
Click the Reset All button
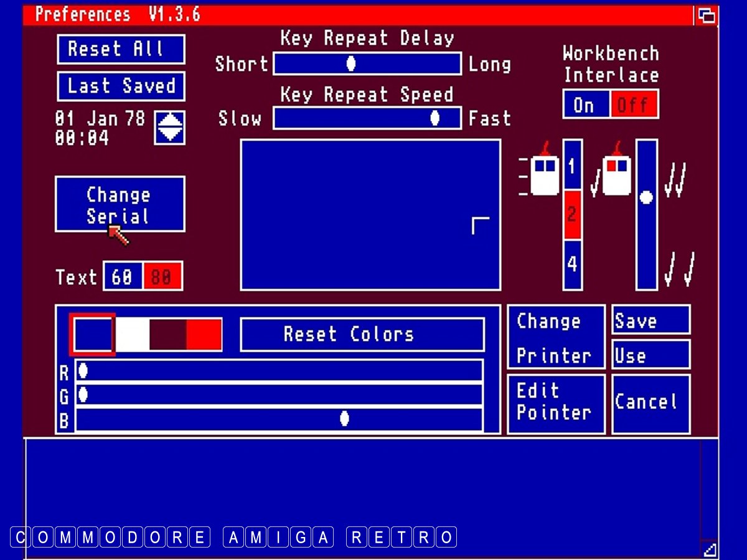(x=121, y=49)
